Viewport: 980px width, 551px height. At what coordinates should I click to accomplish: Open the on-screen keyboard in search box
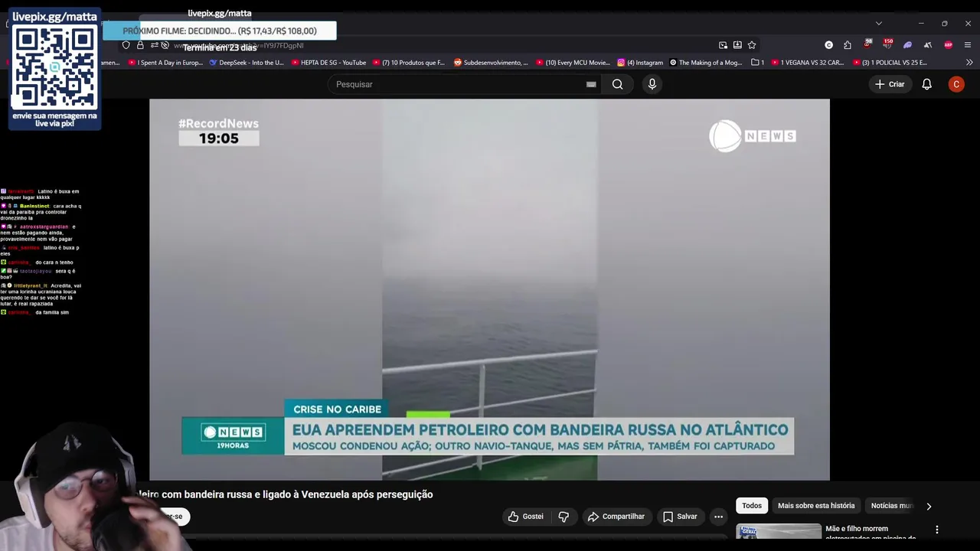(591, 84)
